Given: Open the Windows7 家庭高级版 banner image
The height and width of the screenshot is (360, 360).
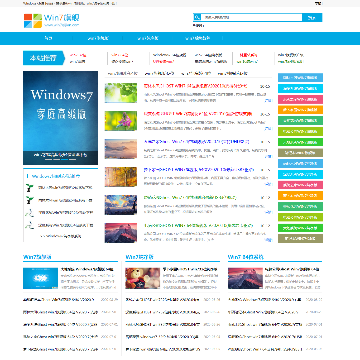Looking at the screenshot, I should tap(60, 118).
